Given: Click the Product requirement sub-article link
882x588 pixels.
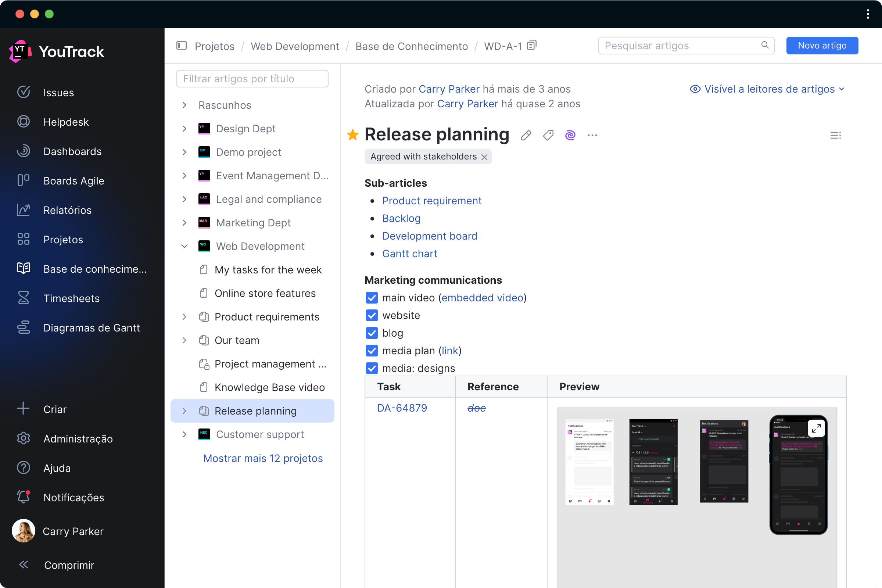Looking at the screenshot, I should 432,200.
